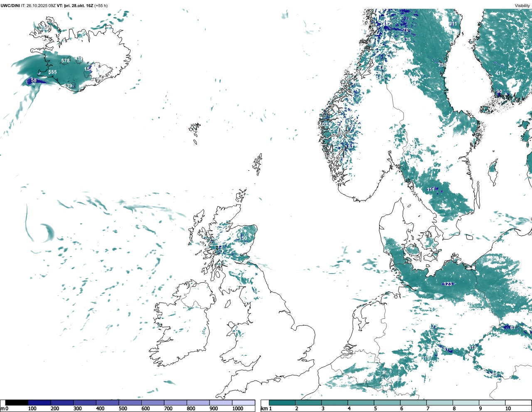This screenshot has width=532, height=412.
Task: Click the '111' value in southern Sweden
Action: 431,190
